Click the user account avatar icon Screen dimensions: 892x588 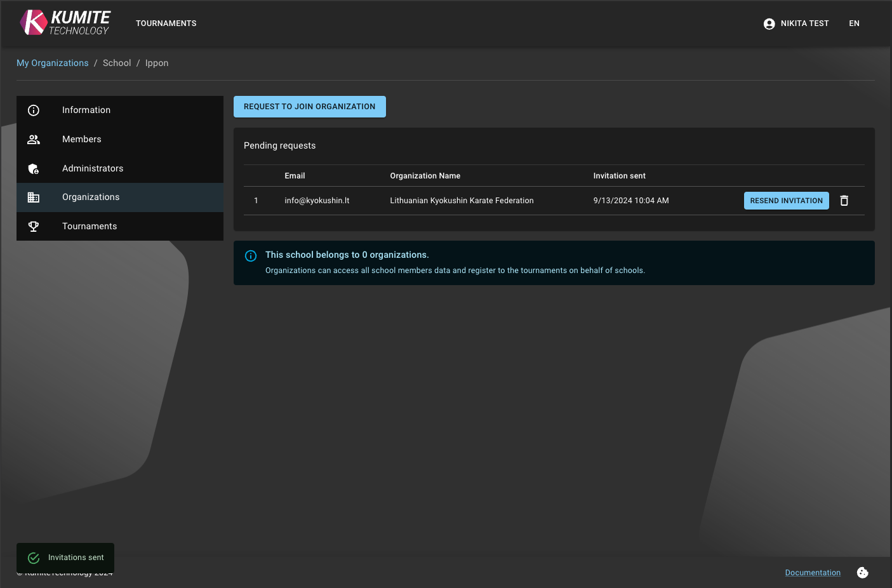tap(769, 24)
